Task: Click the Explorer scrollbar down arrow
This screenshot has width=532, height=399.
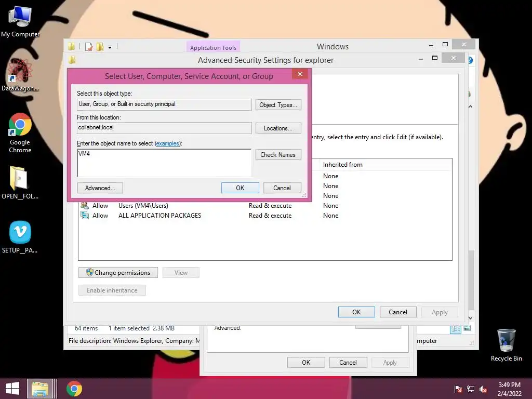Action: click(471, 317)
